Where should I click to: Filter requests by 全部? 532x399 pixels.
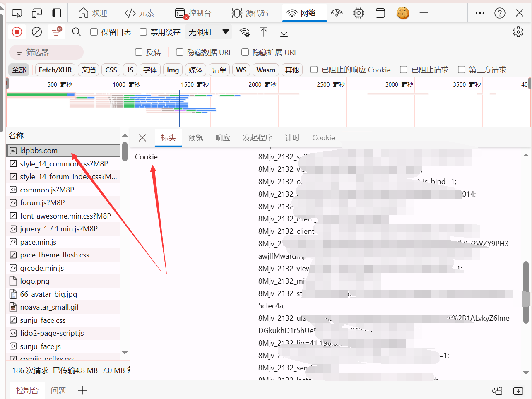pyautogui.click(x=19, y=70)
